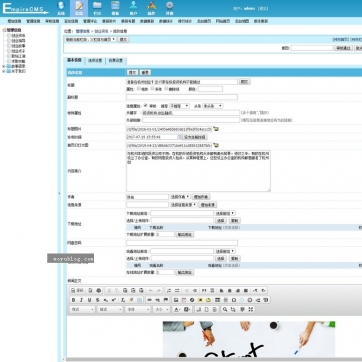This screenshot has height=362, width=362.
Task: Click the Cut scissors icon in editor
Action: [109, 290]
